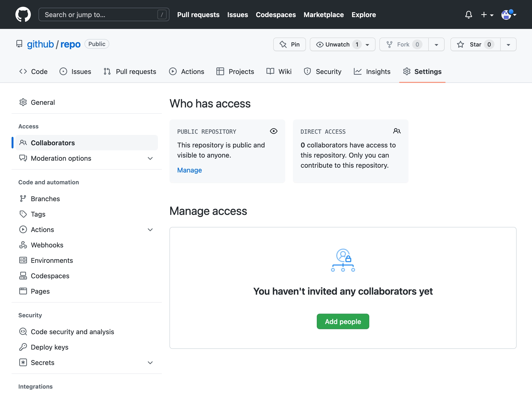
Task: Click the Webhooks icon
Action: (23, 245)
